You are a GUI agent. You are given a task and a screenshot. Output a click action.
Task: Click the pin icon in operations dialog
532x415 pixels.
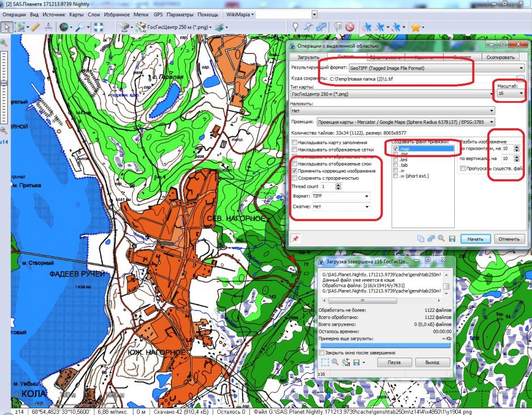click(295, 238)
